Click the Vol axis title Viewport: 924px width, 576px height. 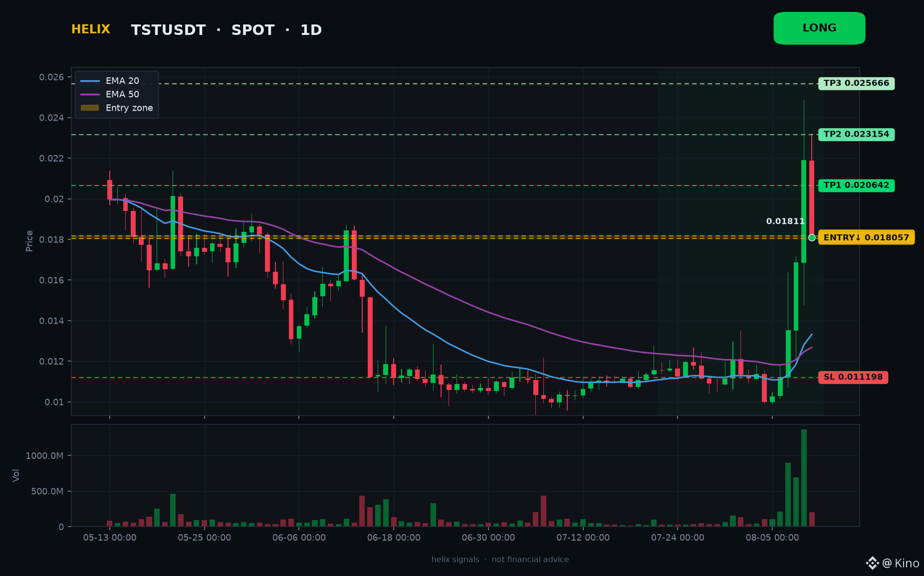[16, 475]
